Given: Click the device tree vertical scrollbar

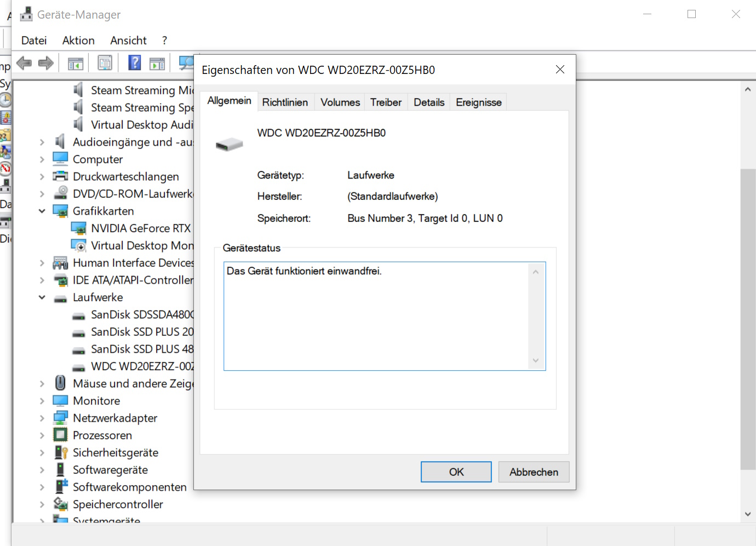Looking at the screenshot, I should pos(748,318).
